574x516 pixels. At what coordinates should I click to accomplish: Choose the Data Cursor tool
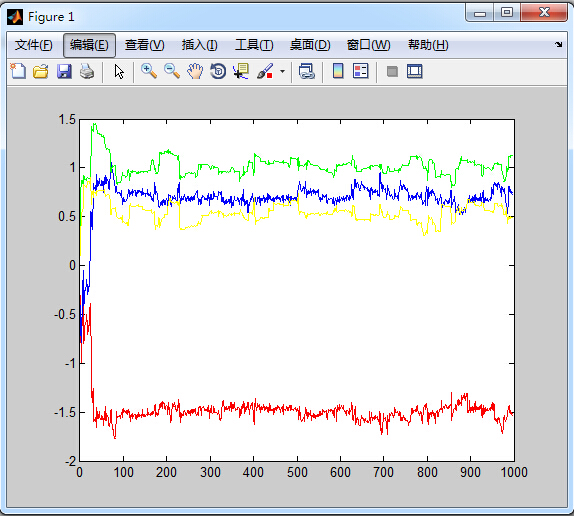click(x=241, y=71)
